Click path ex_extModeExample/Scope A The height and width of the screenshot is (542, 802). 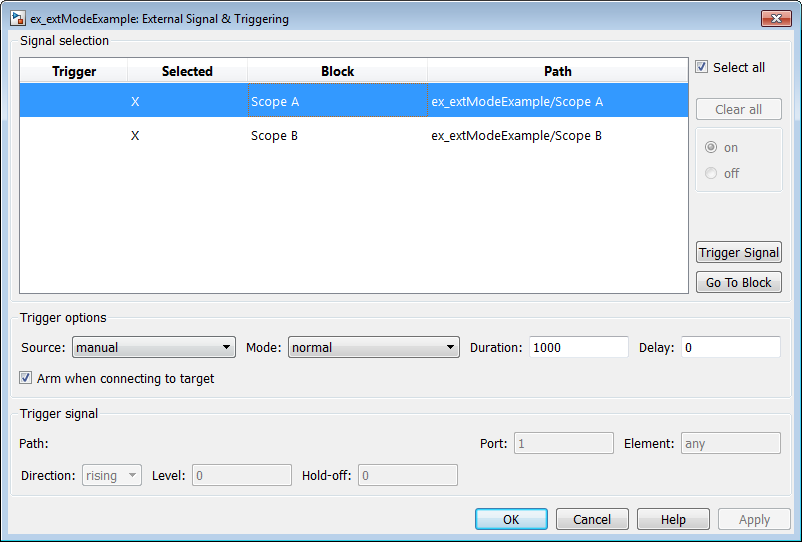(517, 101)
